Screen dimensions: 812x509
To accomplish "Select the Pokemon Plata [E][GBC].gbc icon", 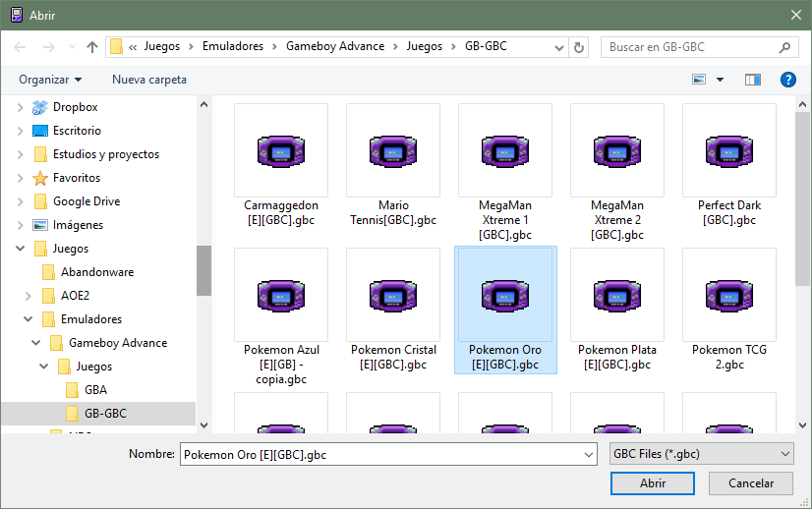I will tap(617, 295).
